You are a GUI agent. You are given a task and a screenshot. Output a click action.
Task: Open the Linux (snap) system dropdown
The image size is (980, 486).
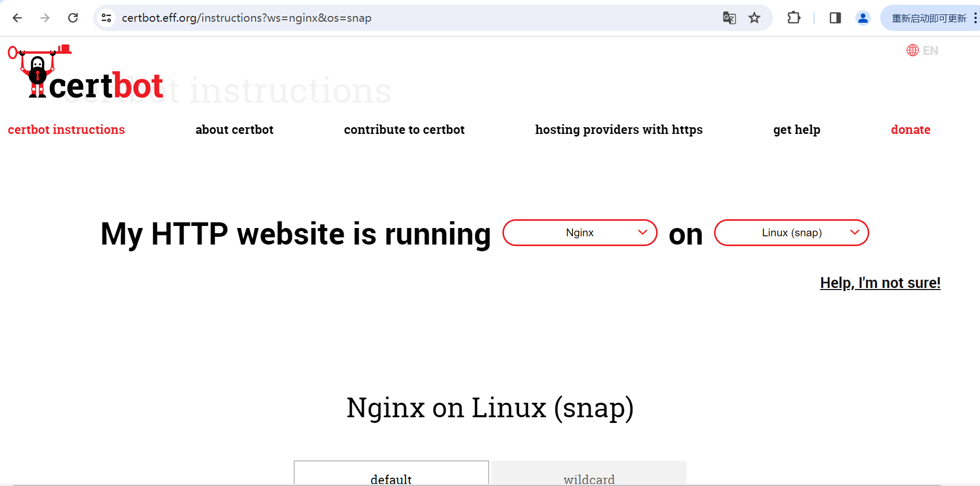click(x=792, y=233)
